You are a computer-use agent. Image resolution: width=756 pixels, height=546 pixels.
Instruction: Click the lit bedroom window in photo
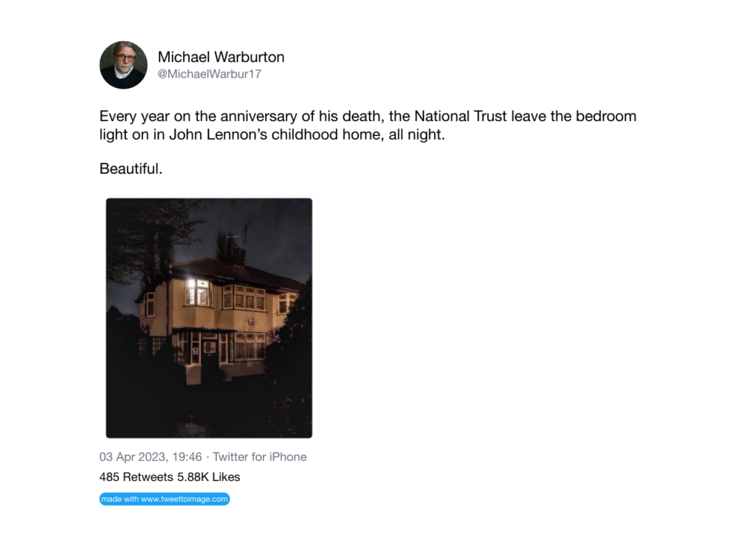click(197, 292)
